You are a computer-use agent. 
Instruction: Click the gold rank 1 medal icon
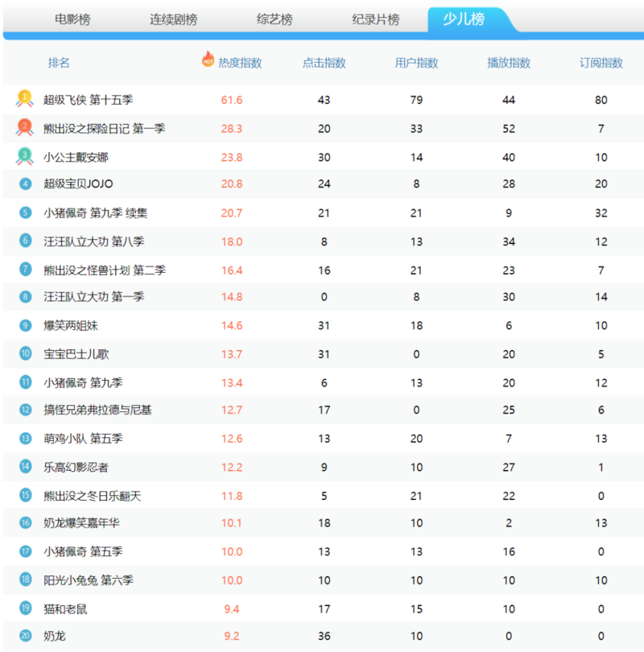coord(24,98)
